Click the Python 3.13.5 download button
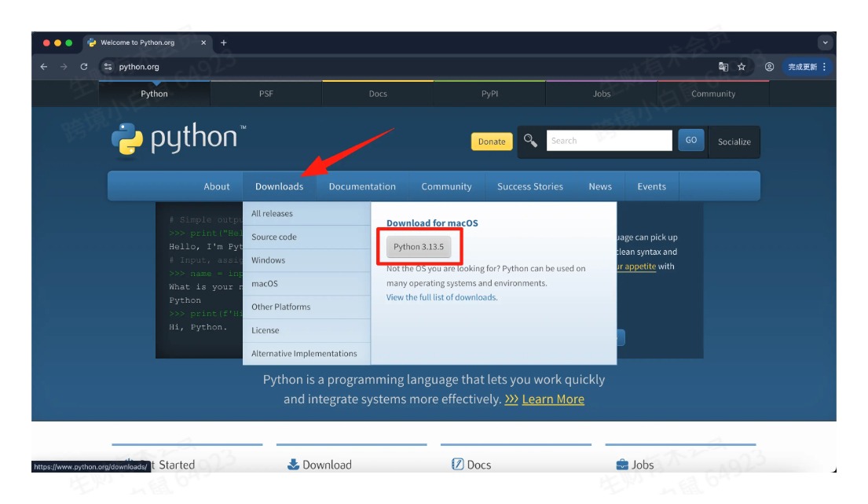This screenshot has width=868, height=504. click(x=419, y=247)
